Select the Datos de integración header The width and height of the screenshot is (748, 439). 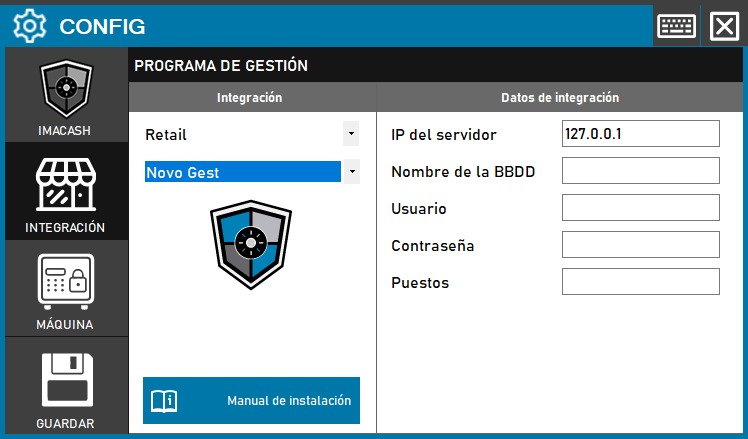pos(559,98)
